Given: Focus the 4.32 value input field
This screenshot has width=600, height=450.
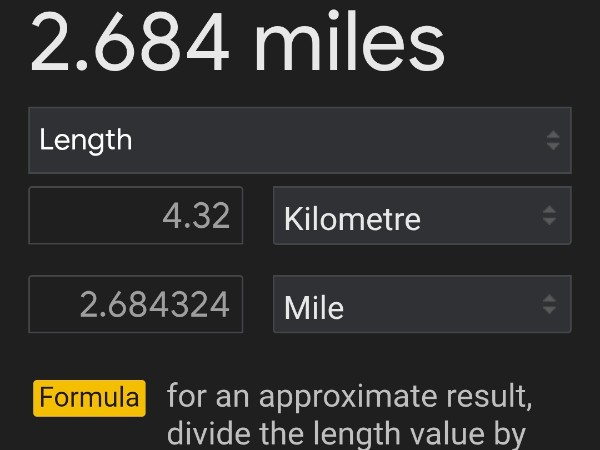Looking at the screenshot, I should (136, 216).
